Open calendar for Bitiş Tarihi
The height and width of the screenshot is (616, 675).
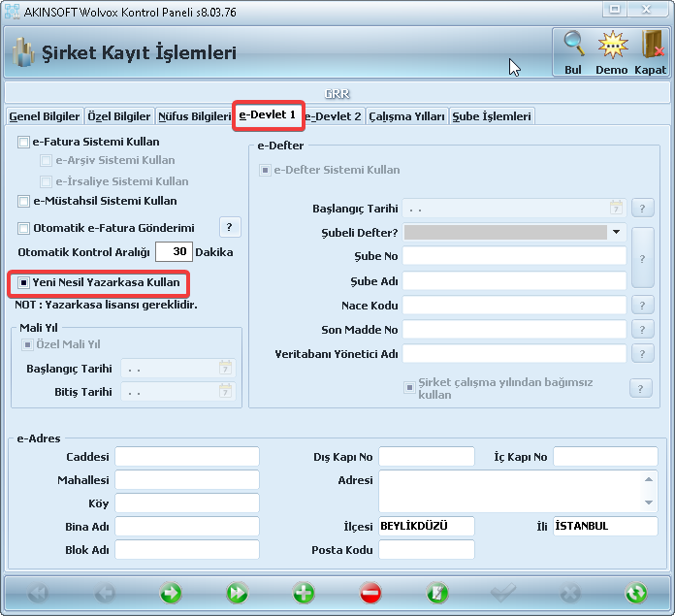(x=225, y=391)
